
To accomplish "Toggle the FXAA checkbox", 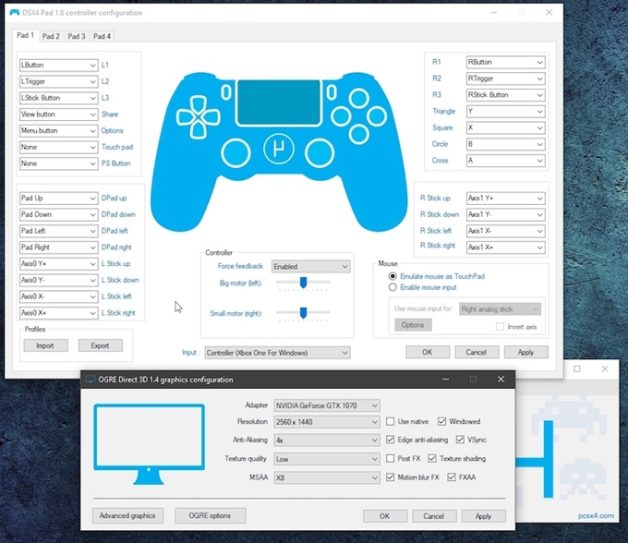I will click(x=451, y=477).
